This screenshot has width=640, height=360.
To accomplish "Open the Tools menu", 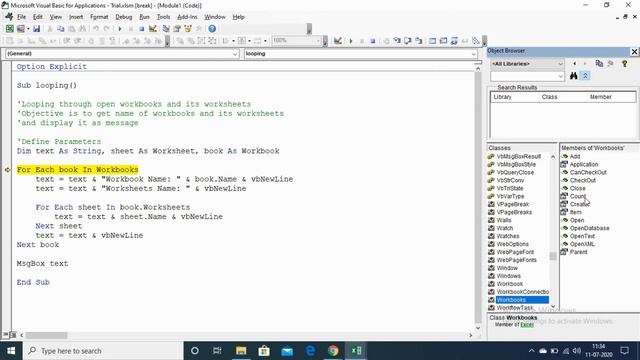I will pos(163,17).
